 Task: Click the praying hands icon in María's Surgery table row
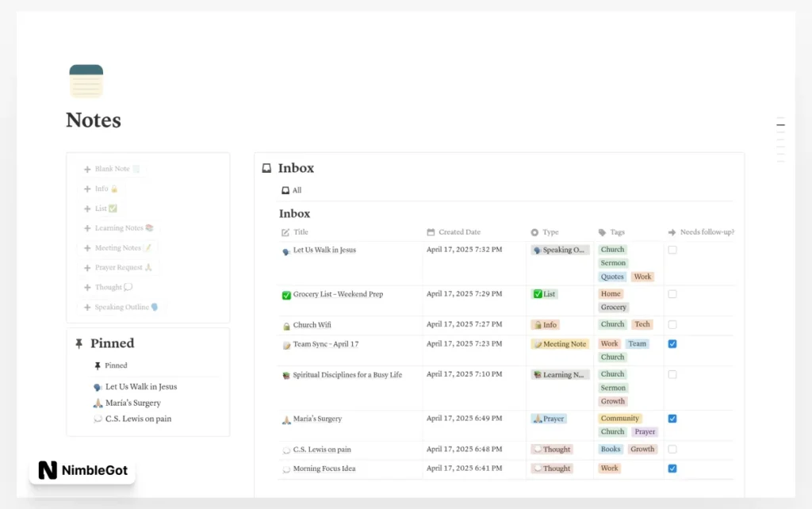coord(286,420)
